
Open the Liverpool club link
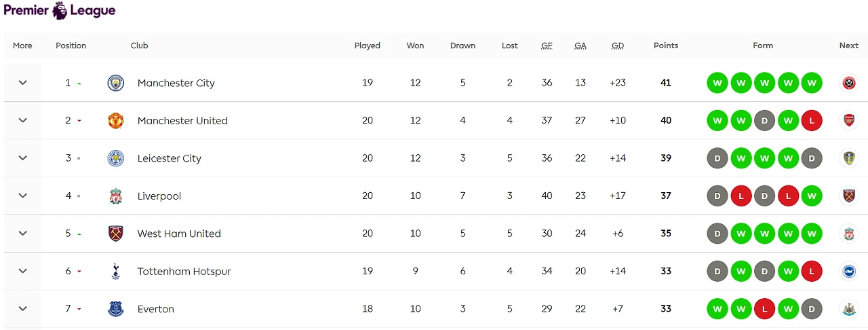[x=159, y=196]
